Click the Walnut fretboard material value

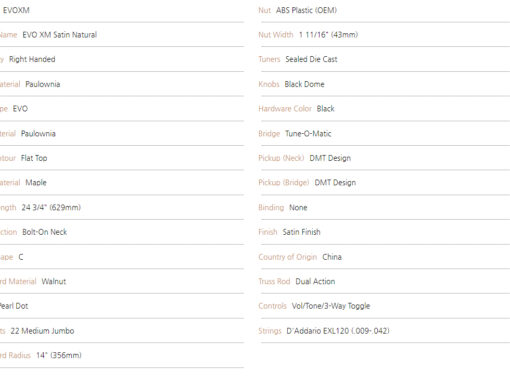click(x=54, y=282)
